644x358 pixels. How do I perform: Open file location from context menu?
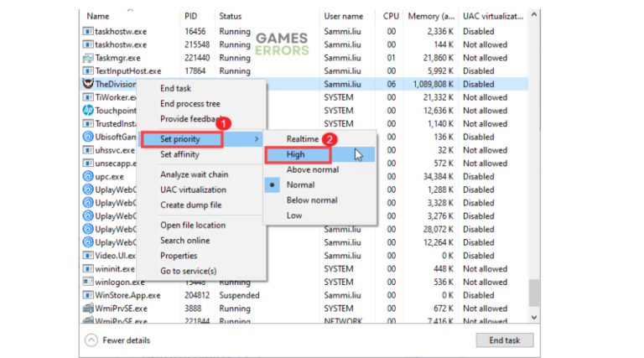pos(193,225)
